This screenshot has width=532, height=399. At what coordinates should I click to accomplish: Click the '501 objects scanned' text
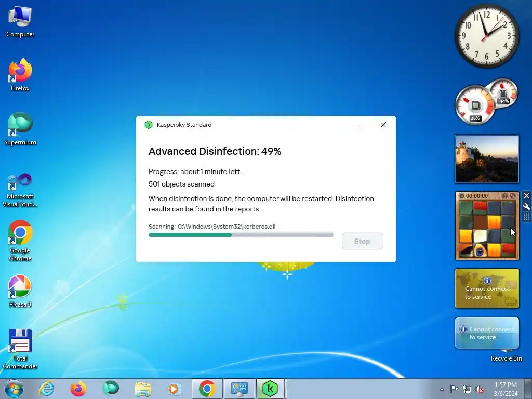[181, 184]
